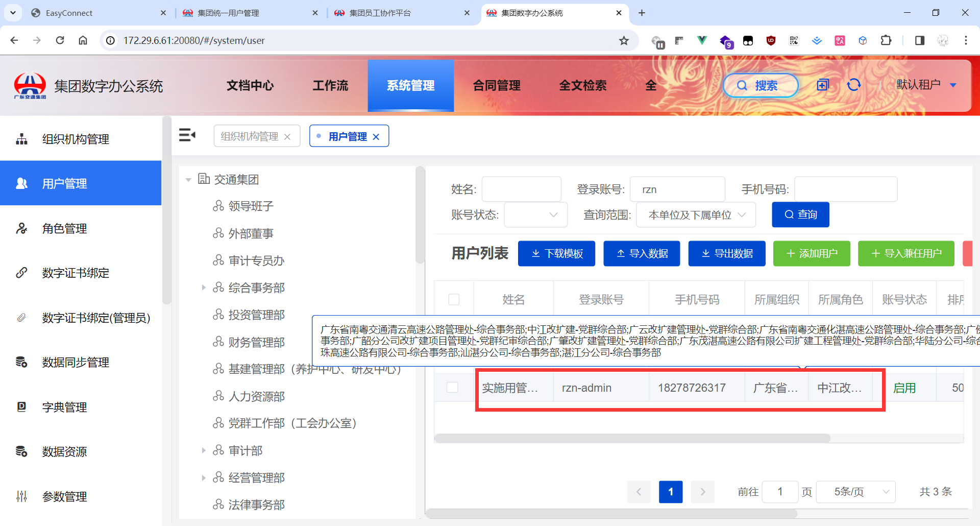Image resolution: width=980 pixels, height=526 pixels.
Task: Close the 用户管理 page tab
Action: (376, 137)
